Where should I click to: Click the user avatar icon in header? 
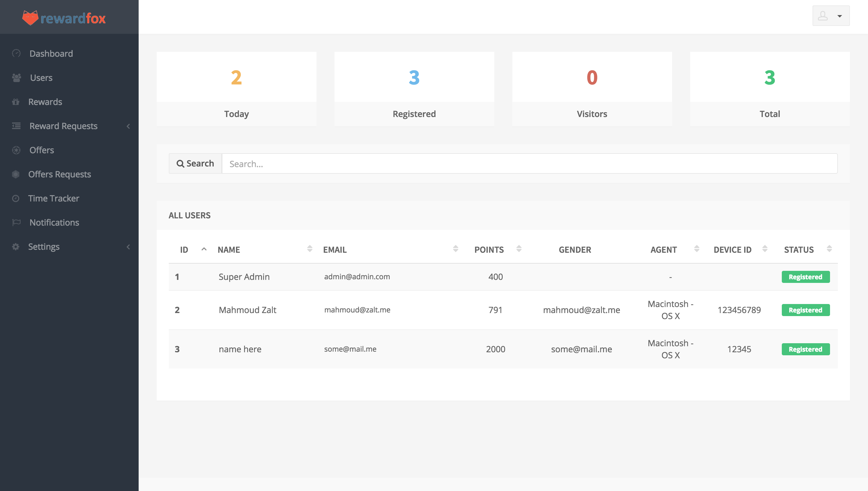[822, 16]
